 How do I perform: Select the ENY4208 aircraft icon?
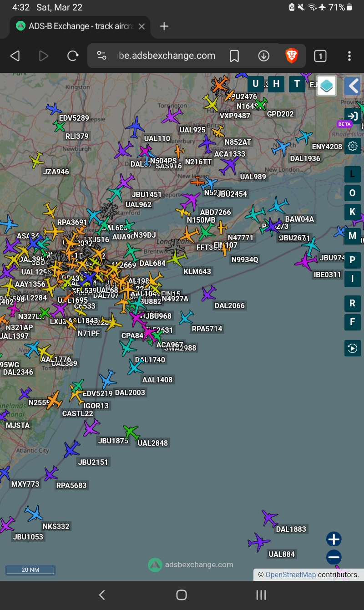tap(303, 136)
